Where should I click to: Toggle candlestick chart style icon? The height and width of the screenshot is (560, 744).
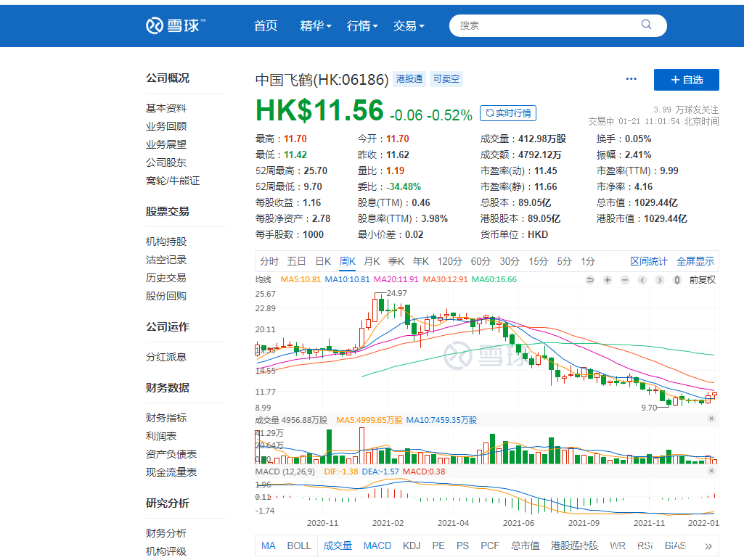pyautogui.click(x=677, y=280)
